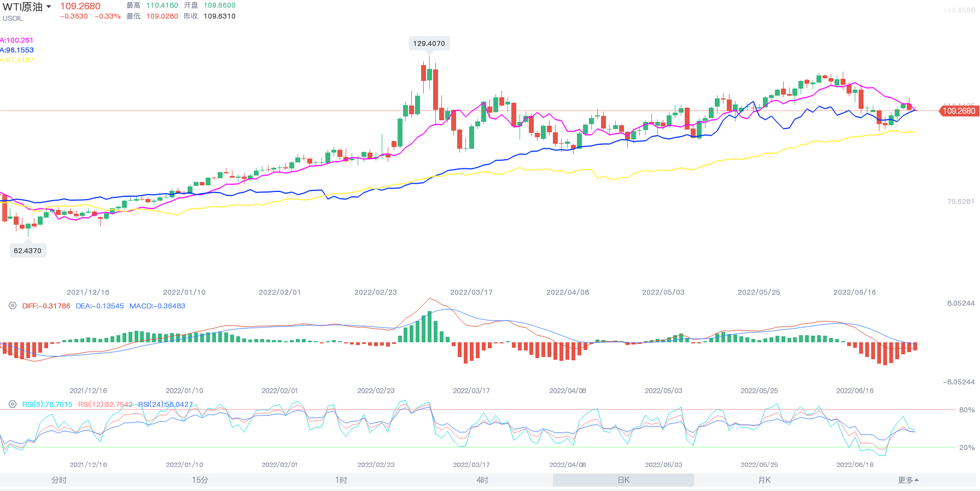Screen dimensions: 980x491
Task: Switch to the 分时 timeframe tab
Action: (59, 480)
